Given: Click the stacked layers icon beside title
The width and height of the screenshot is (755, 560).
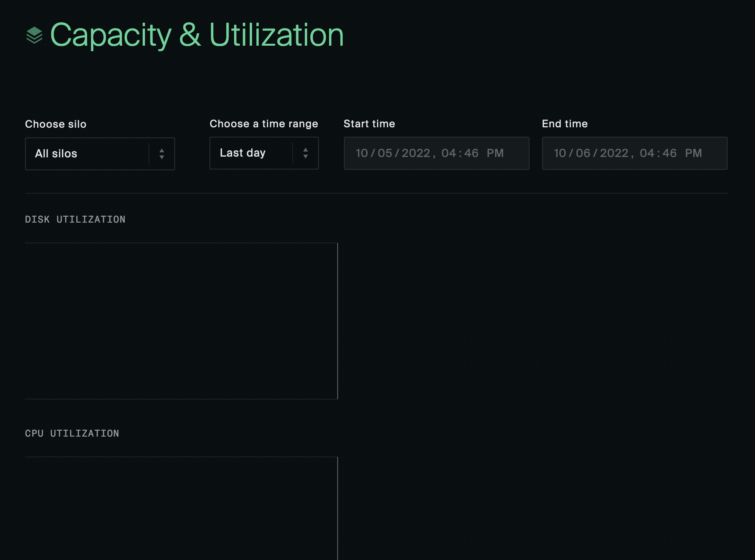Looking at the screenshot, I should coord(34,35).
